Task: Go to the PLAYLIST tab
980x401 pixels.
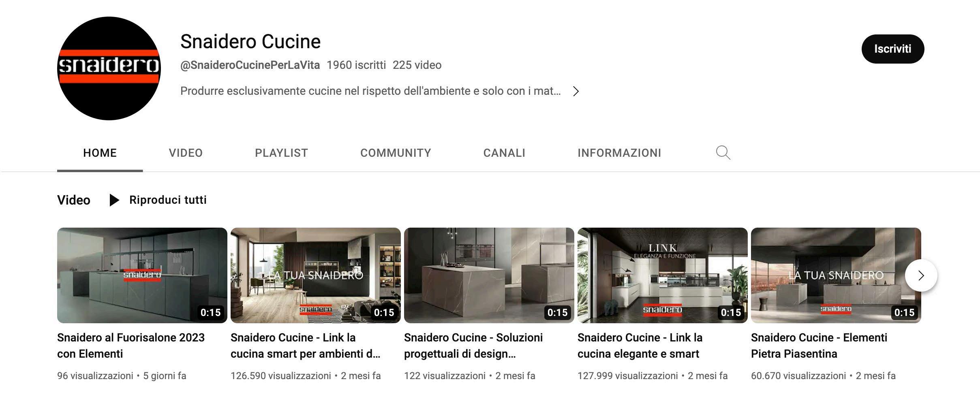Action: click(281, 153)
